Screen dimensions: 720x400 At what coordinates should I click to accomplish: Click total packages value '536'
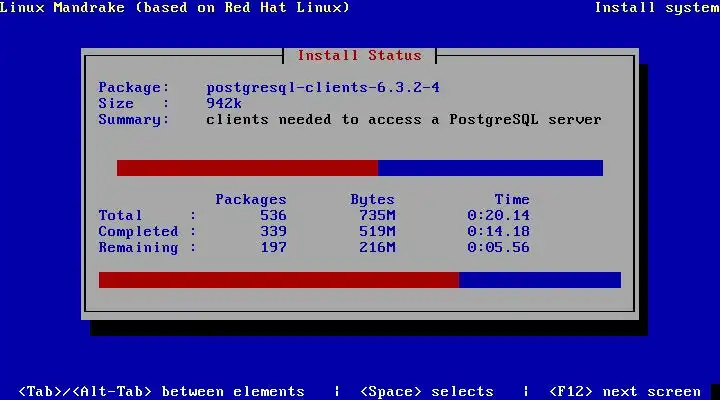pos(273,215)
